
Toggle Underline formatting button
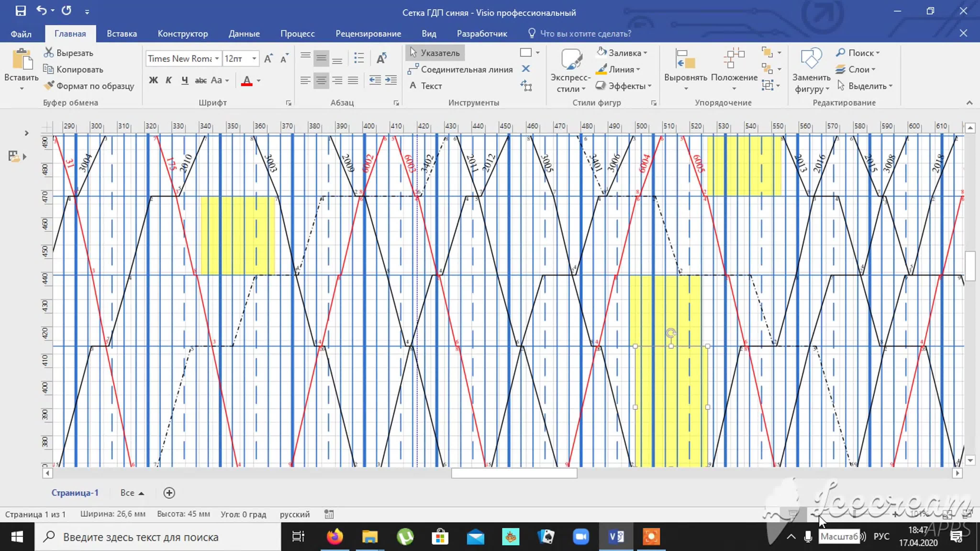click(x=185, y=80)
